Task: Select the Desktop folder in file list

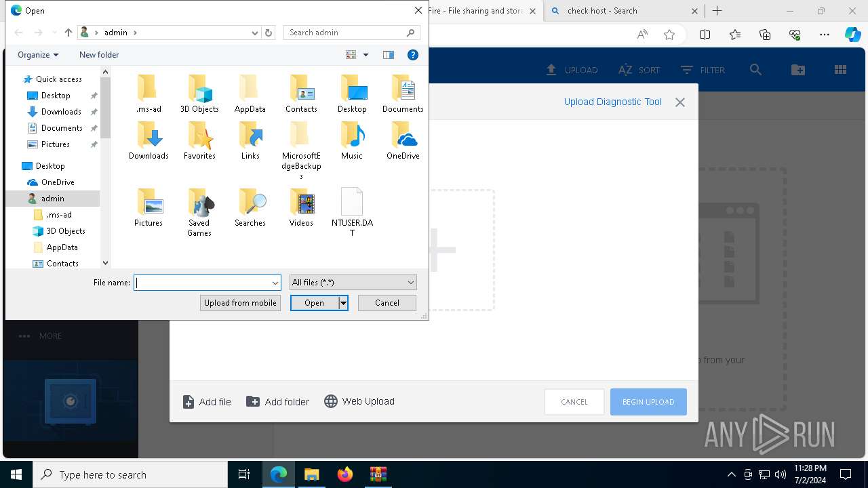Action: pyautogui.click(x=352, y=94)
